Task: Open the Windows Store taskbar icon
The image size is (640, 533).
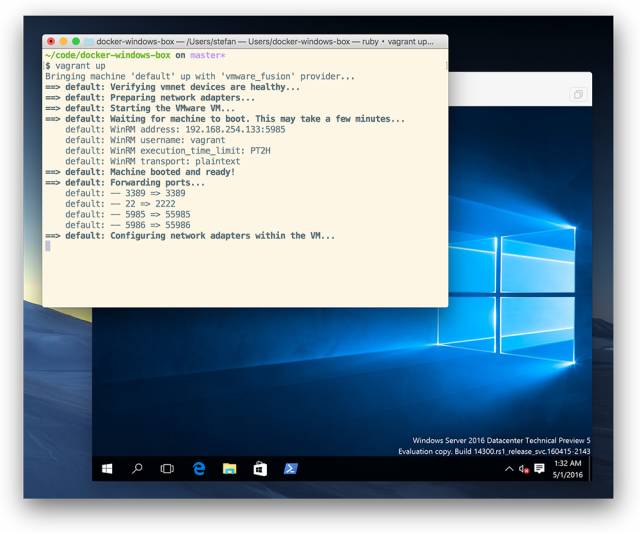Action: pyautogui.click(x=260, y=469)
